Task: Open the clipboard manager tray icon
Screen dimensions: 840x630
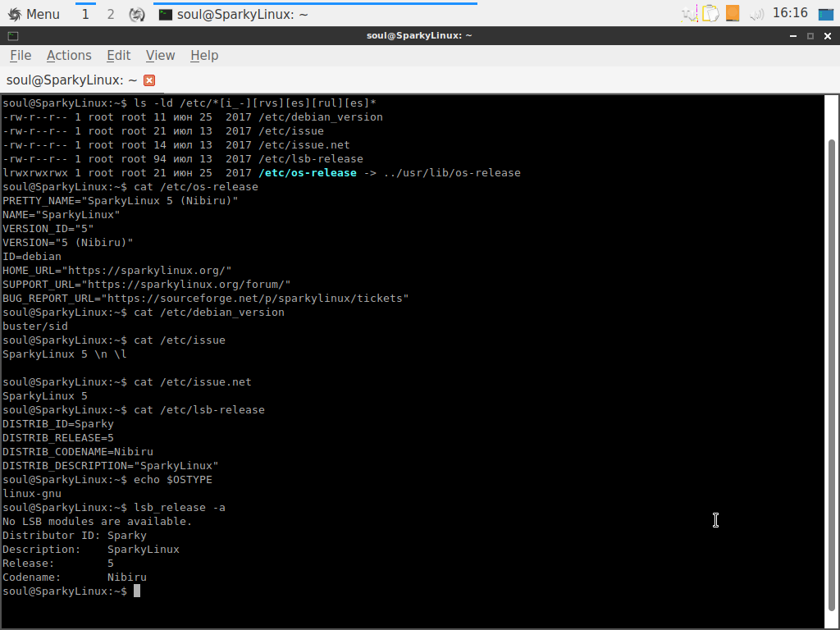Action: pyautogui.click(x=710, y=13)
